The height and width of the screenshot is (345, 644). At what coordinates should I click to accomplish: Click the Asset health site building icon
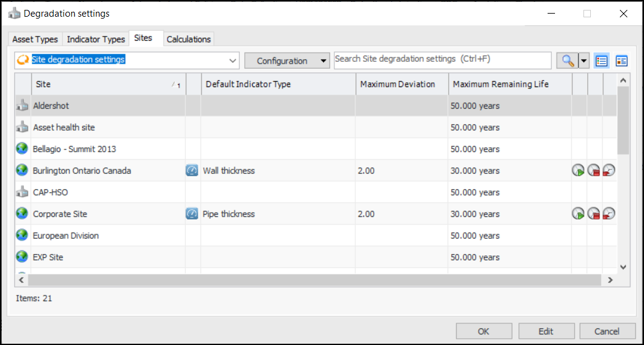22,128
